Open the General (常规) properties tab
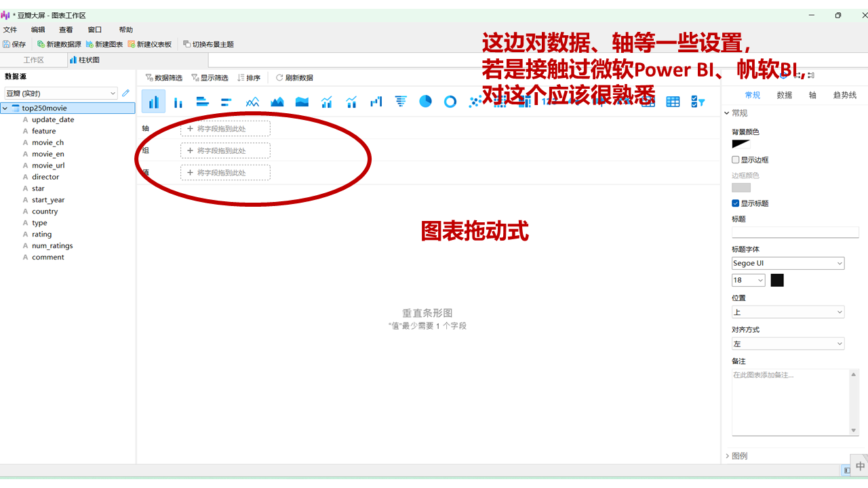The height and width of the screenshot is (488, 868). tap(753, 96)
